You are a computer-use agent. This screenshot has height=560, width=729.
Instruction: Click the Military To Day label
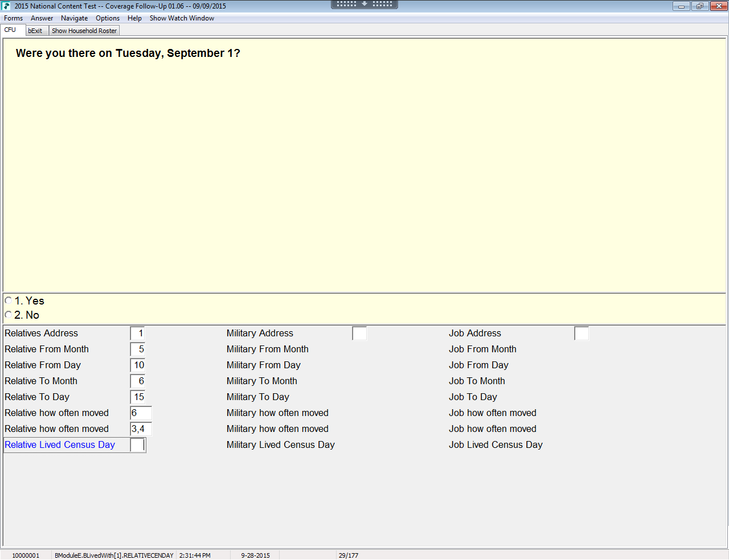(257, 397)
